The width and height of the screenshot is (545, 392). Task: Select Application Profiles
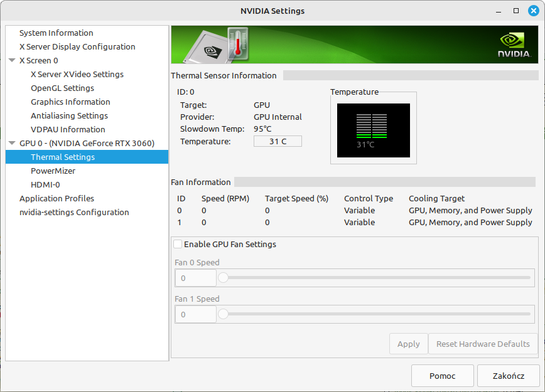point(57,198)
